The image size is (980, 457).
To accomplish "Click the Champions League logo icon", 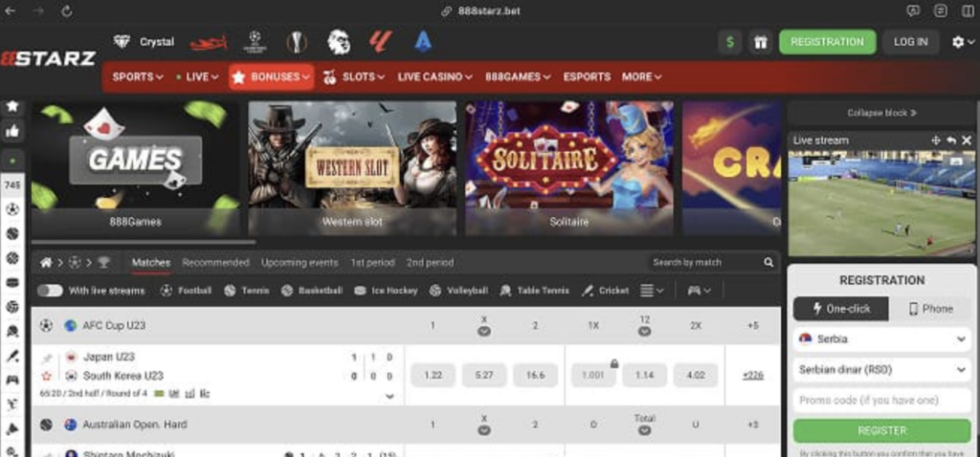I will 255,41.
